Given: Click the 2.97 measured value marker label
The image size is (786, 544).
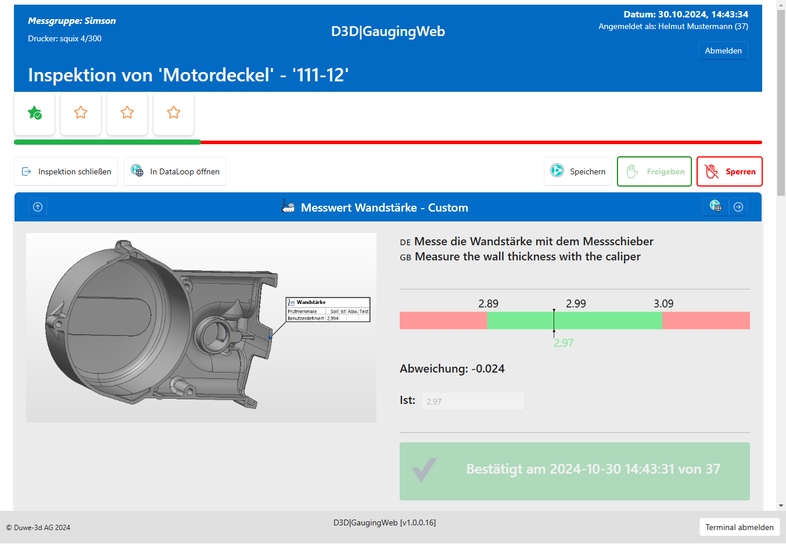Looking at the screenshot, I should pyautogui.click(x=563, y=343).
